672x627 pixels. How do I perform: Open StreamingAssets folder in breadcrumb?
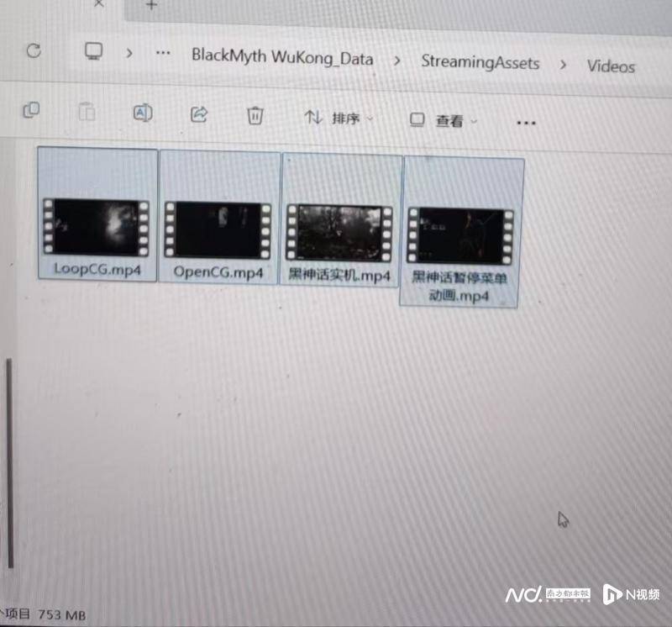pos(480,62)
